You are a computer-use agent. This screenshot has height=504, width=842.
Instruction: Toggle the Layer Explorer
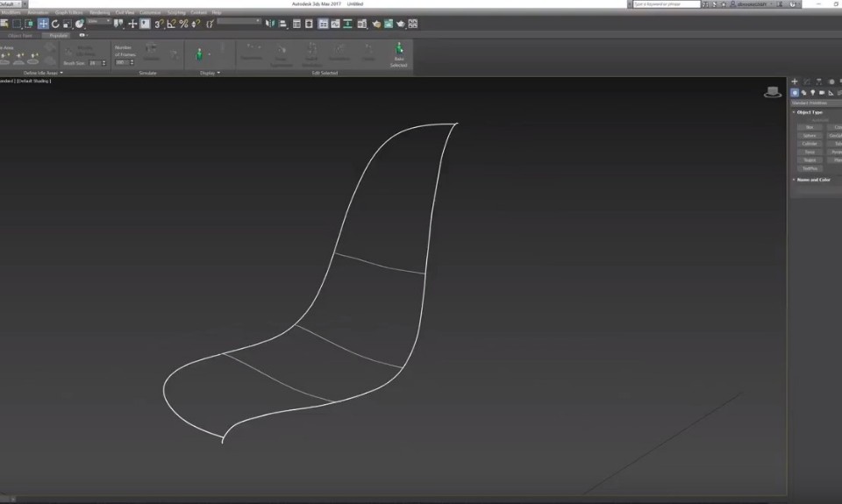coord(309,24)
